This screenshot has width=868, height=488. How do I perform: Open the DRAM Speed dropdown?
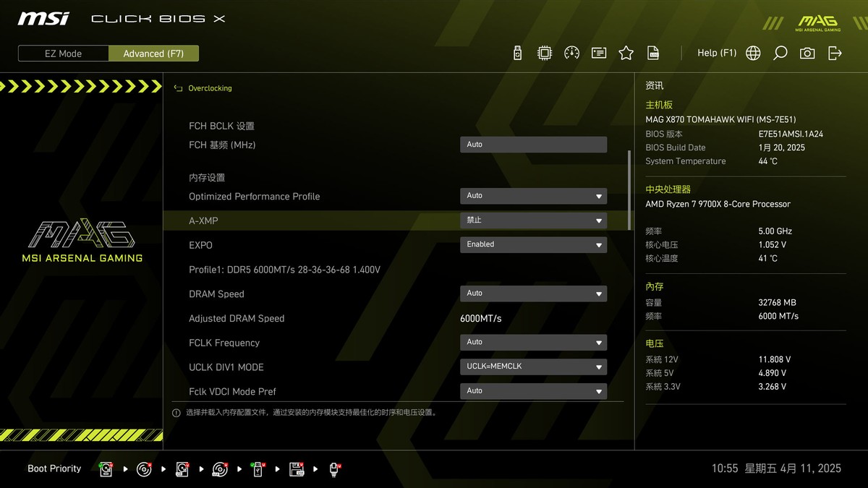click(x=533, y=294)
